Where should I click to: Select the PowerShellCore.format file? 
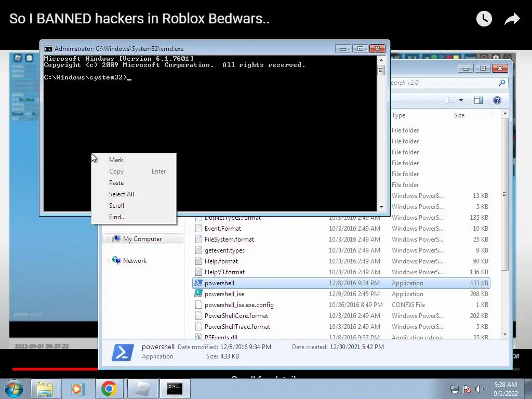[236, 315]
